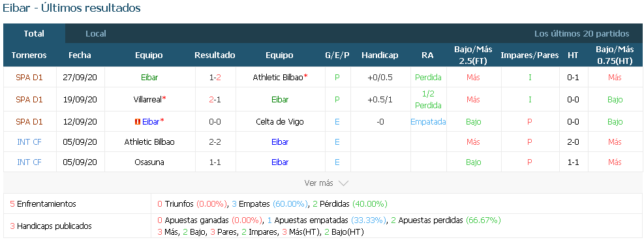The height and width of the screenshot is (240, 644).
Task: Switch to the Local tab
Action: [x=96, y=34]
